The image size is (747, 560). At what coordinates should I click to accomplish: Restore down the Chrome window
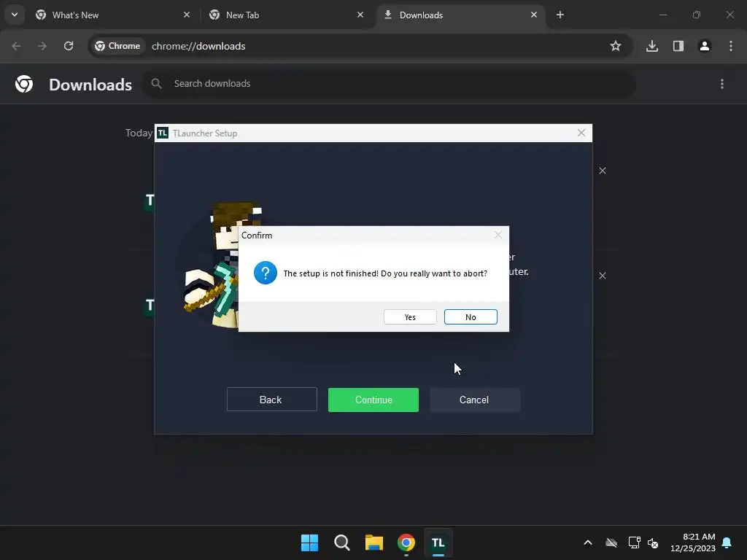coord(697,15)
